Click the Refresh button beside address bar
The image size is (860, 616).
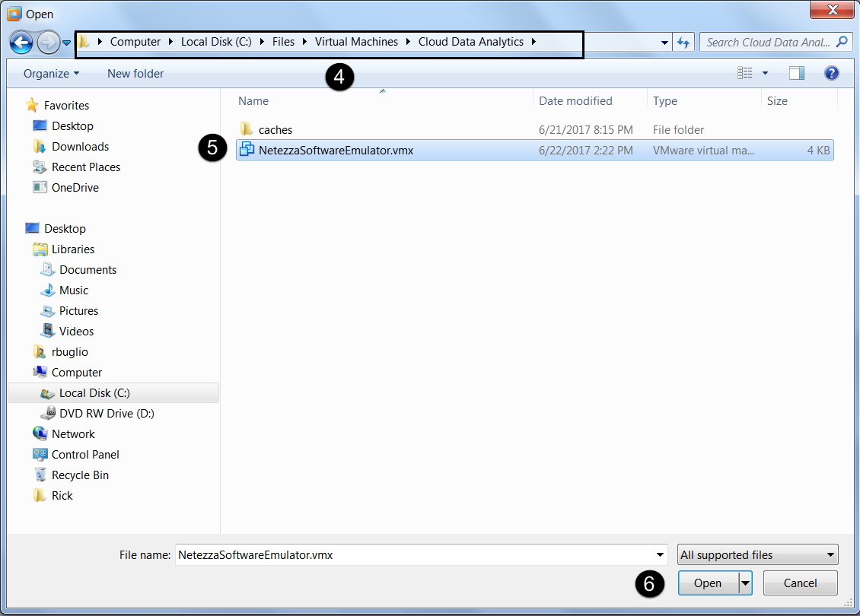(x=683, y=42)
